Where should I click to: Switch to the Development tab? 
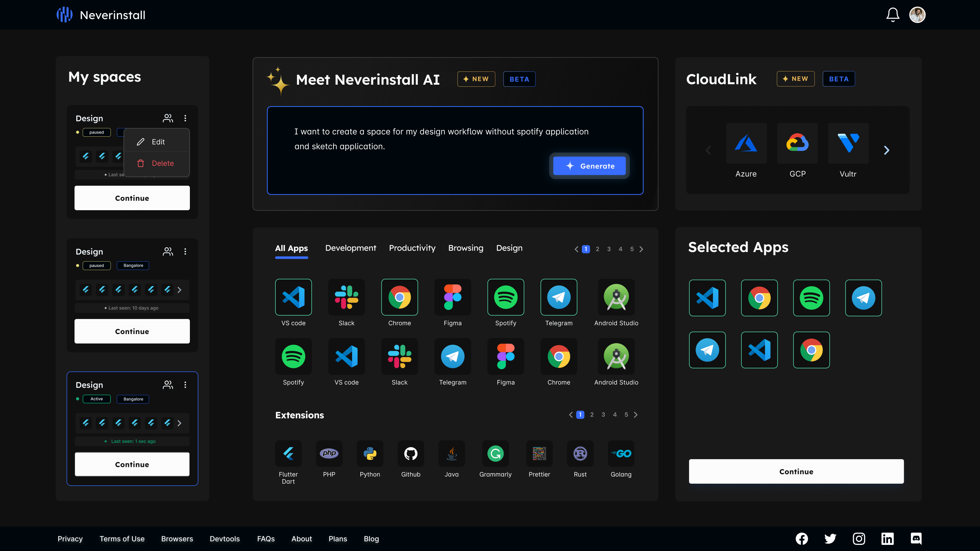350,248
